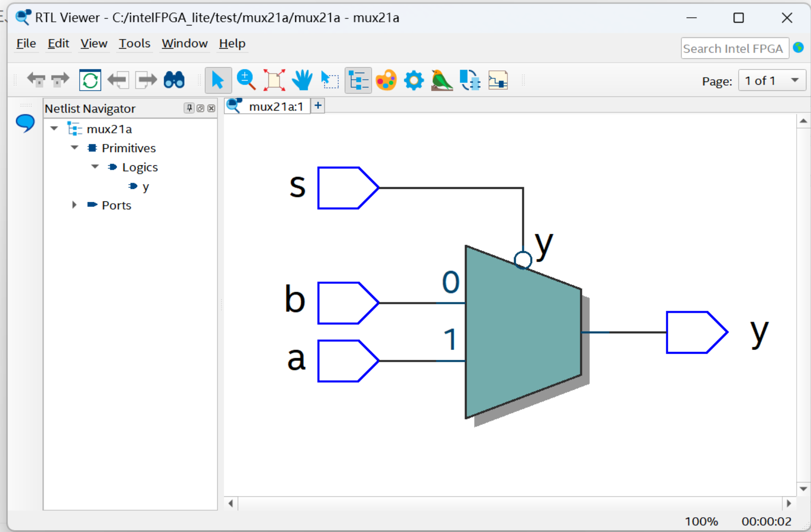This screenshot has width=811, height=532.
Task: Close the Netlist Navigator panel
Action: 211,108
